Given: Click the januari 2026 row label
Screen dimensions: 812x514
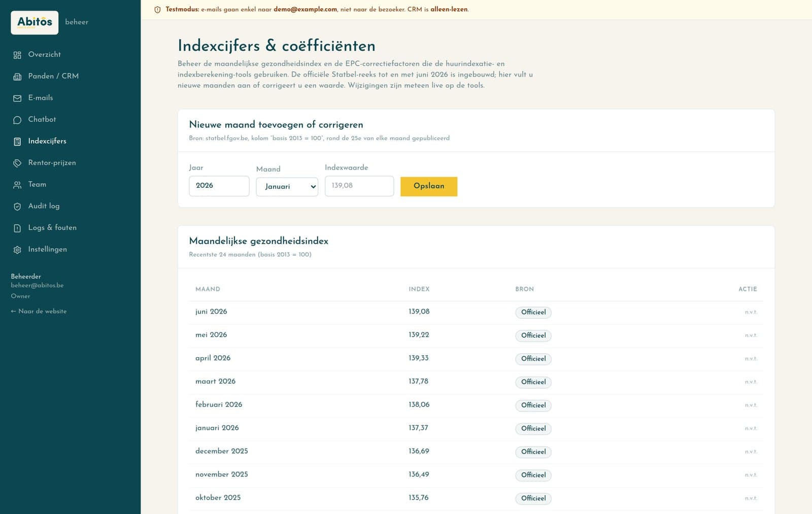Looking at the screenshot, I should coord(217,428).
